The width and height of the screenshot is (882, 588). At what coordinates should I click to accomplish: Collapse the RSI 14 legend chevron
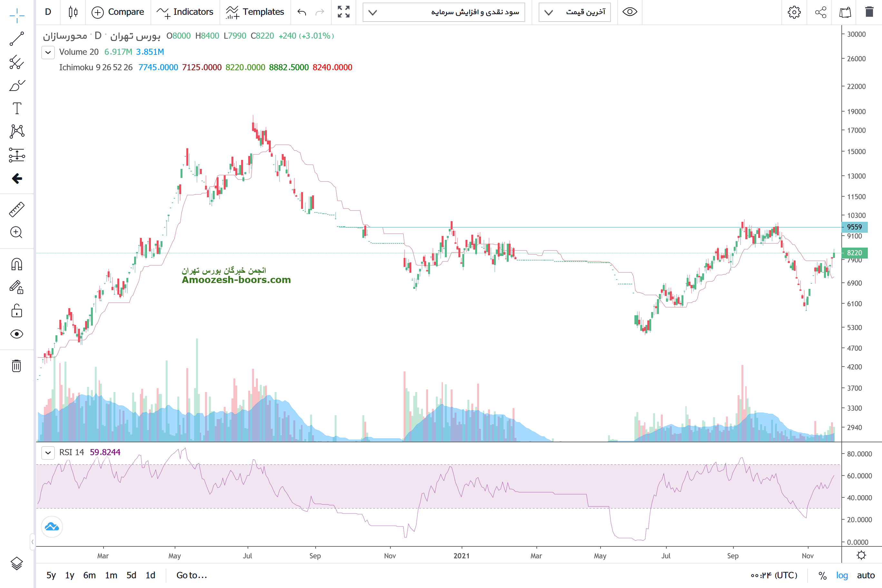pyautogui.click(x=48, y=452)
